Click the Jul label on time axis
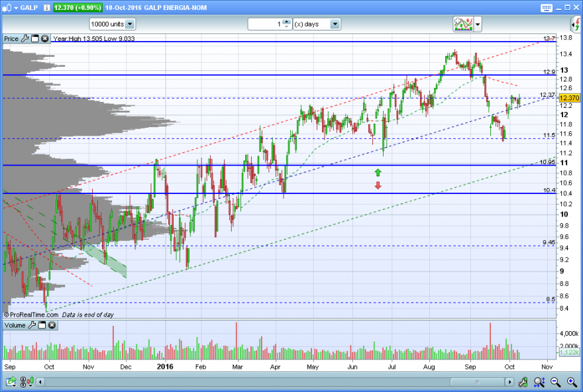Image resolution: width=583 pixels, height=392 pixels. pos(392,367)
